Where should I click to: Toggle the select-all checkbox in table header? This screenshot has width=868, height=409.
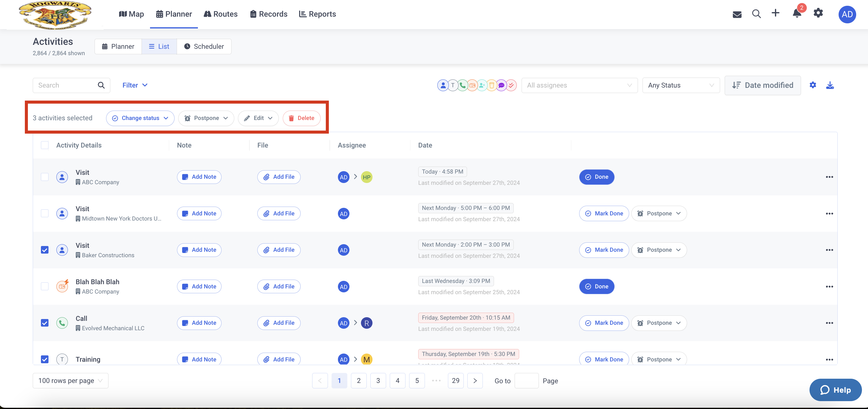coord(45,145)
